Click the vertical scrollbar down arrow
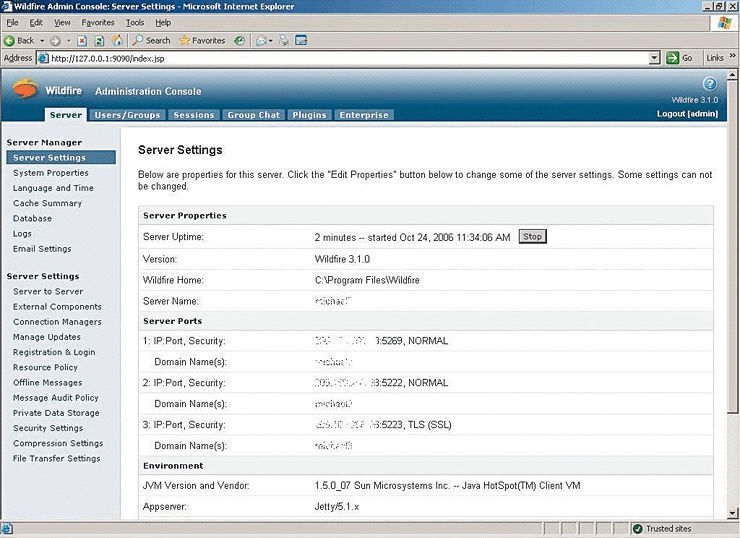 click(x=731, y=514)
